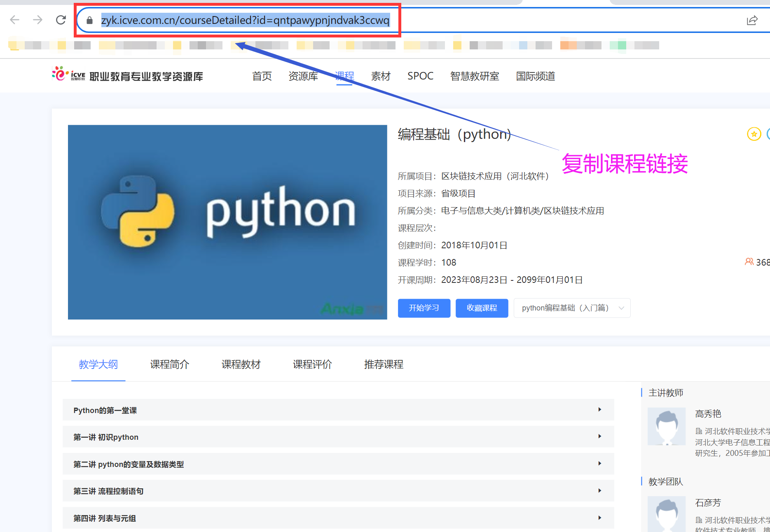Click the 主讲教师 section heading
Viewport: 770px width, 532px height.
click(x=666, y=393)
